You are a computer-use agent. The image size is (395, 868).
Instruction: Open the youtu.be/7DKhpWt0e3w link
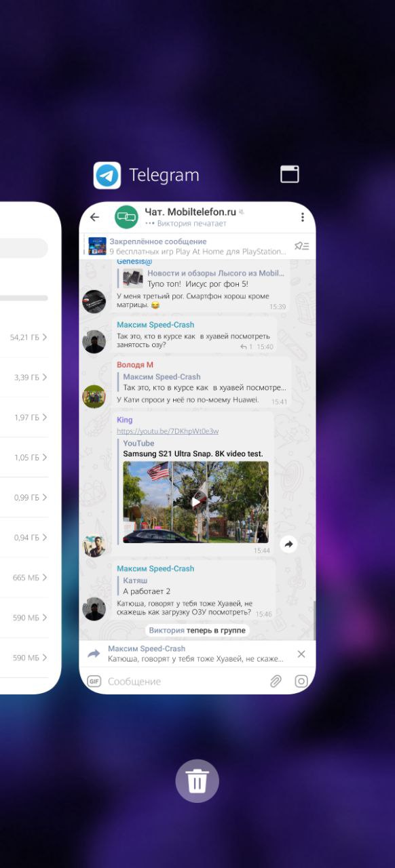(168, 431)
